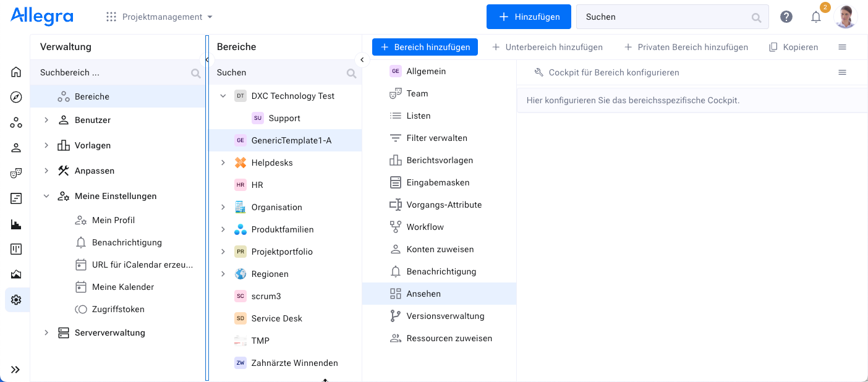Viewport: 868px width, 382px height.
Task: Click the top Suchen search field
Action: pos(665,17)
